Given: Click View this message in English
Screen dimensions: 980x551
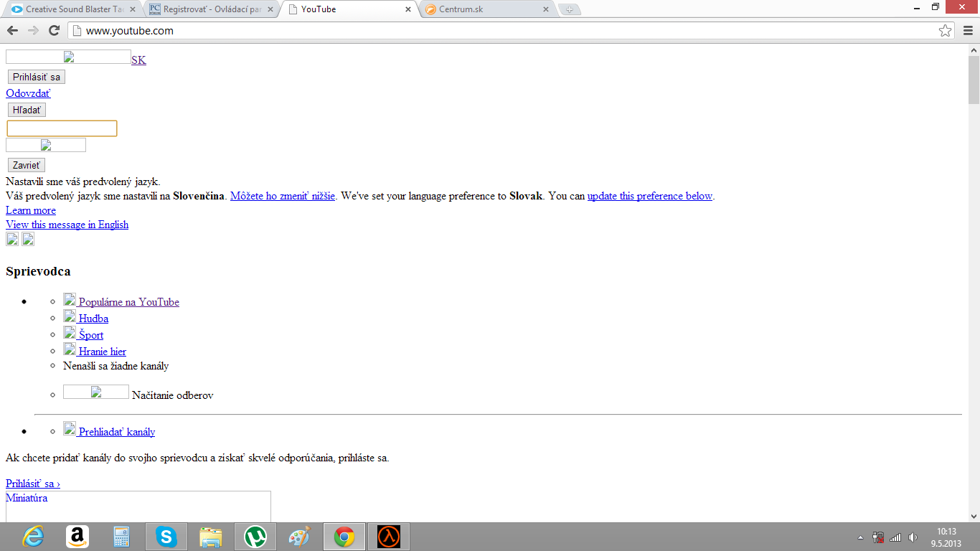Looking at the screenshot, I should point(67,225).
